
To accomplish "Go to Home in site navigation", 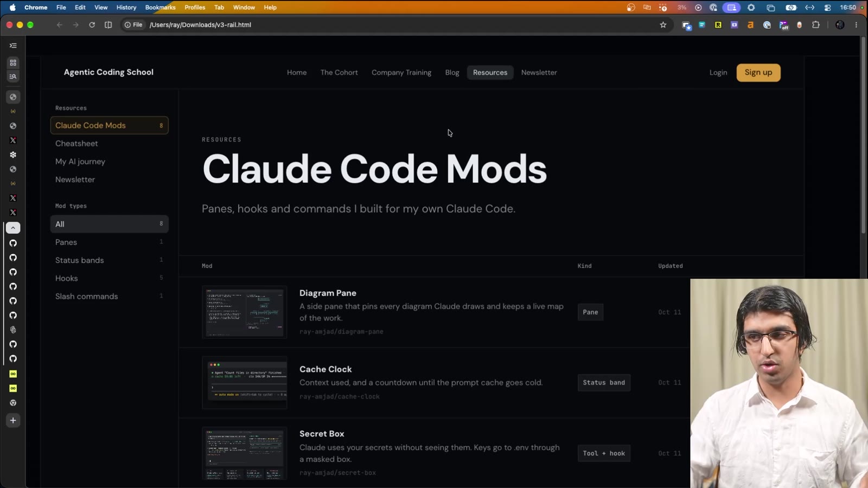I will 297,73.
